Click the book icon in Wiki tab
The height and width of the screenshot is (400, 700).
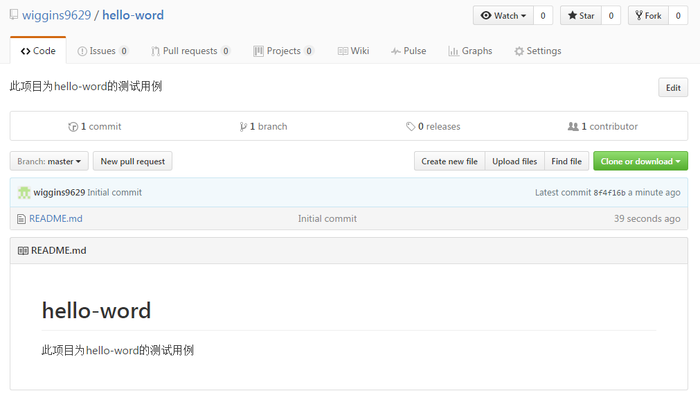[342, 51]
